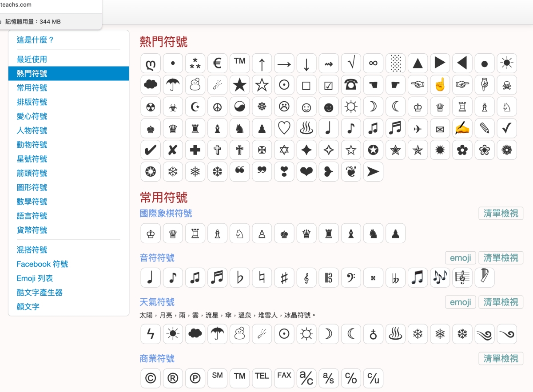Click the heavy plus cross symbol
This screenshot has height=392, width=533.
[x=195, y=150]
